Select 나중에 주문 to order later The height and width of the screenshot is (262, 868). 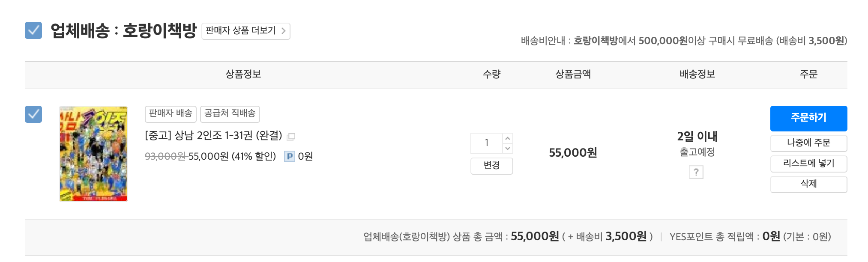pos(808,143)
